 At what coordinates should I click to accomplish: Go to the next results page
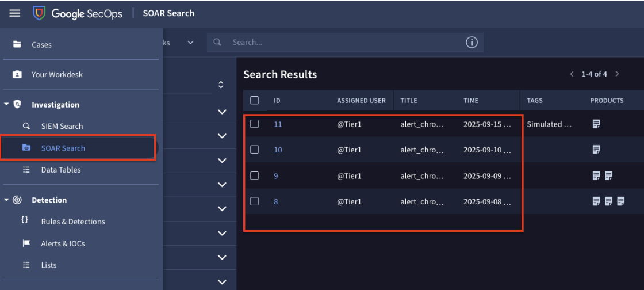[617, 74]
